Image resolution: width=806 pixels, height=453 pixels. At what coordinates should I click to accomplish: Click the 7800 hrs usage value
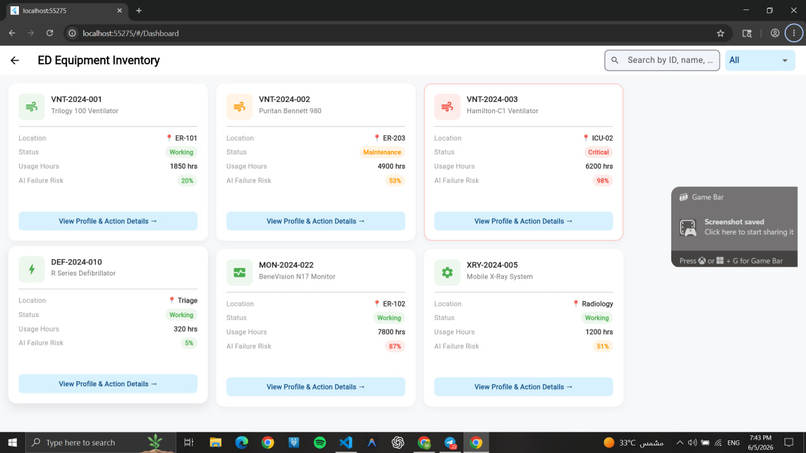[391, 332]
